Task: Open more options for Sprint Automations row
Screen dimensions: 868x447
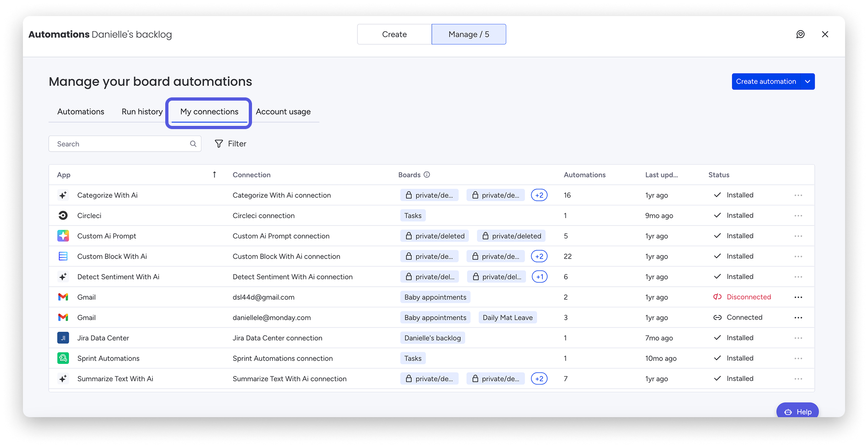Action: point(798,358)
